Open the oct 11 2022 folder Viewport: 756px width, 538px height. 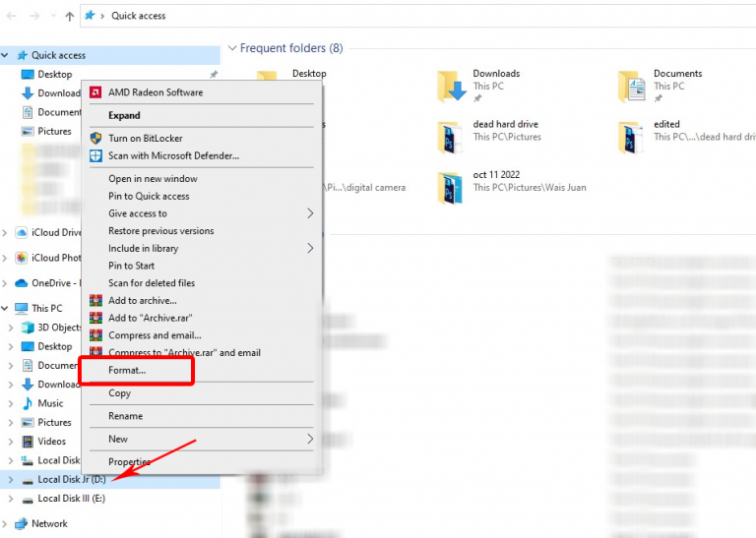512,187
